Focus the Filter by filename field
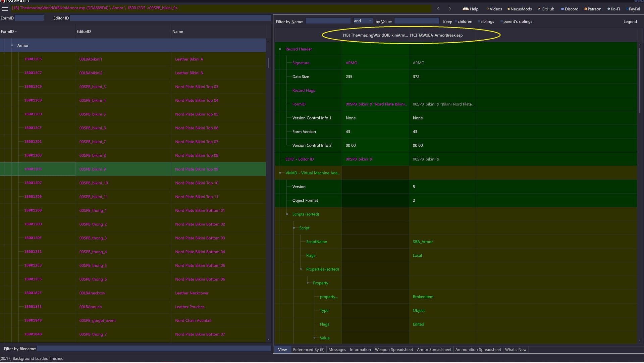 (x=154, y=349)
